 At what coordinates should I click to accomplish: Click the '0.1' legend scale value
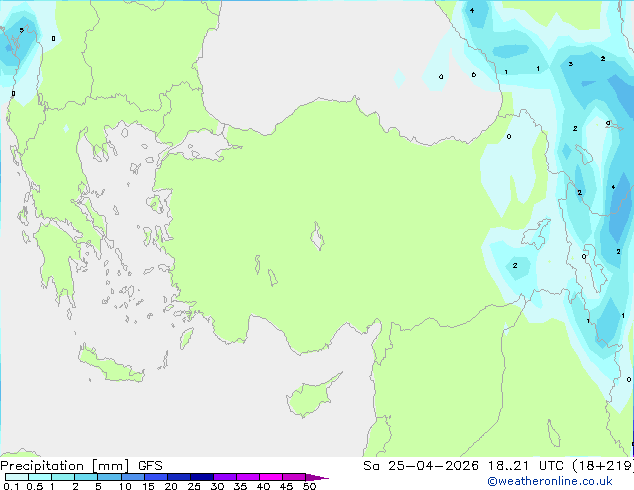point(11,486)
